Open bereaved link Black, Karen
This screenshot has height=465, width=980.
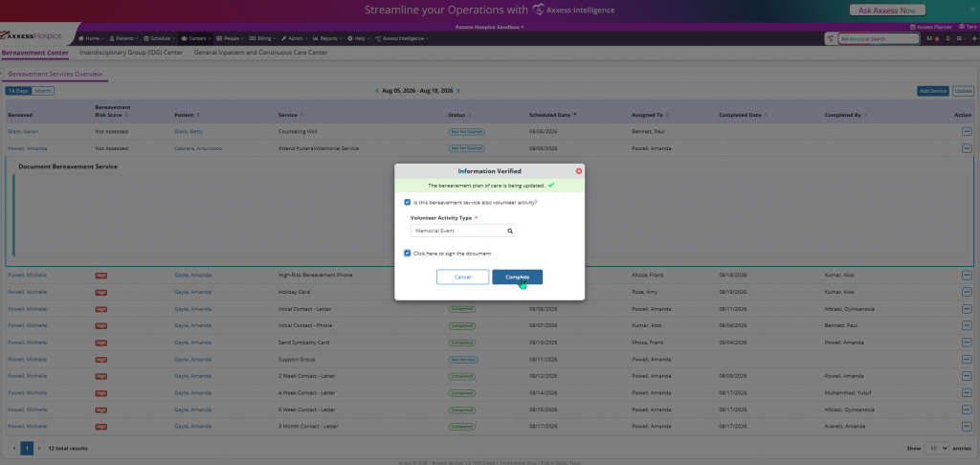tap(23, 132)
